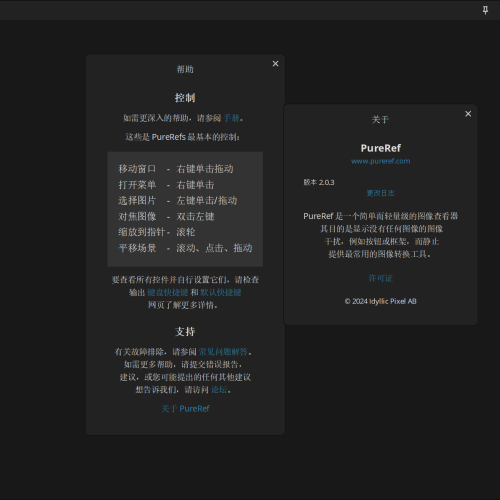
Task: Click the 版本 2.0.3 version text
Action: tap(319, 182)
